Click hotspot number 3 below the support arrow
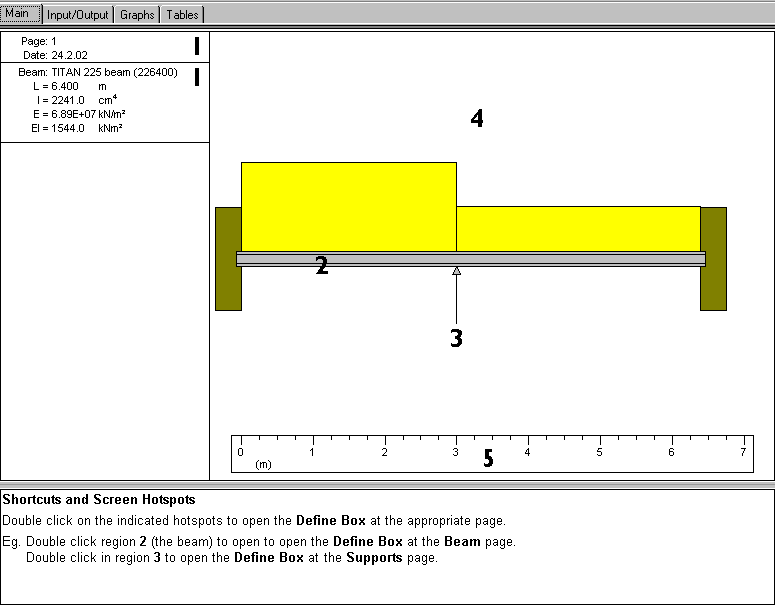Image resolution: width=775 pixels, height=605 pixels. [456, 338]
